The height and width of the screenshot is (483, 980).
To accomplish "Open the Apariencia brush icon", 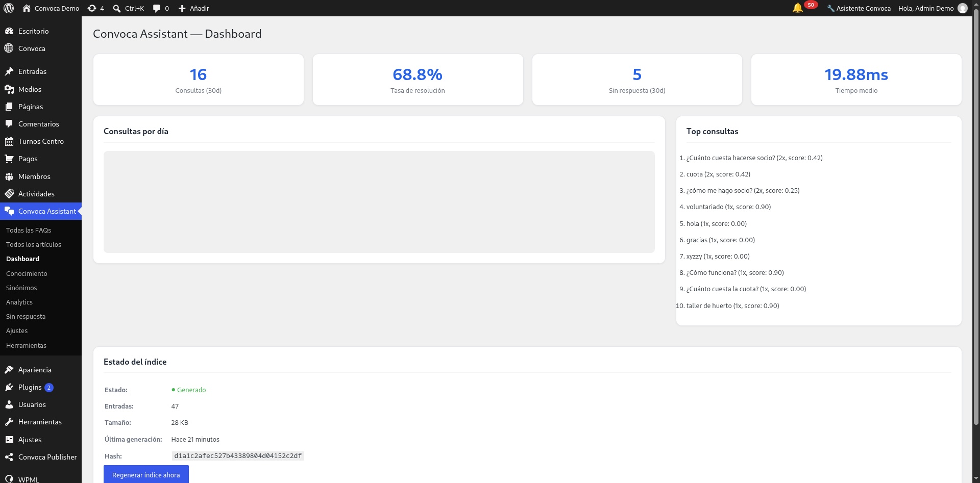I will point(9,370).
